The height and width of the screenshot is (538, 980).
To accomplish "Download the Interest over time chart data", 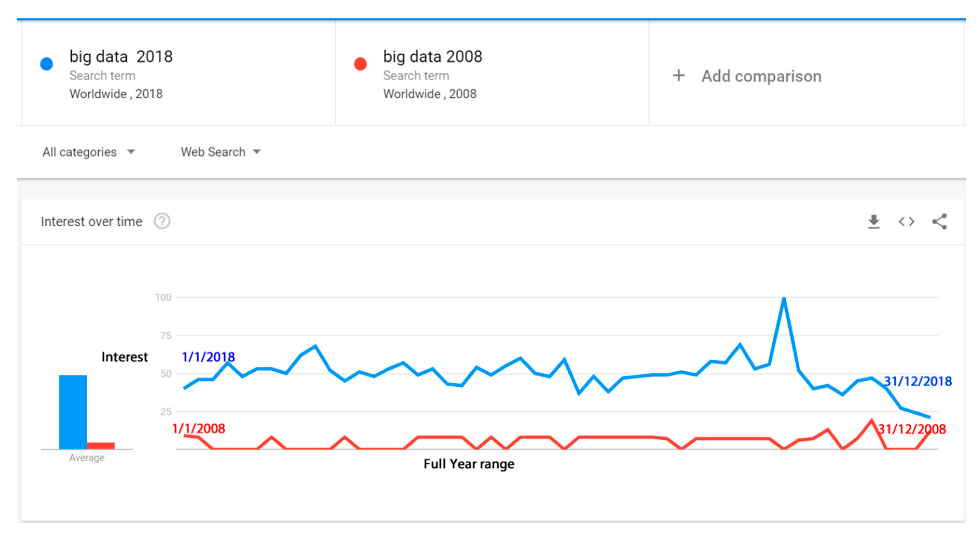I will coord(873,222).
